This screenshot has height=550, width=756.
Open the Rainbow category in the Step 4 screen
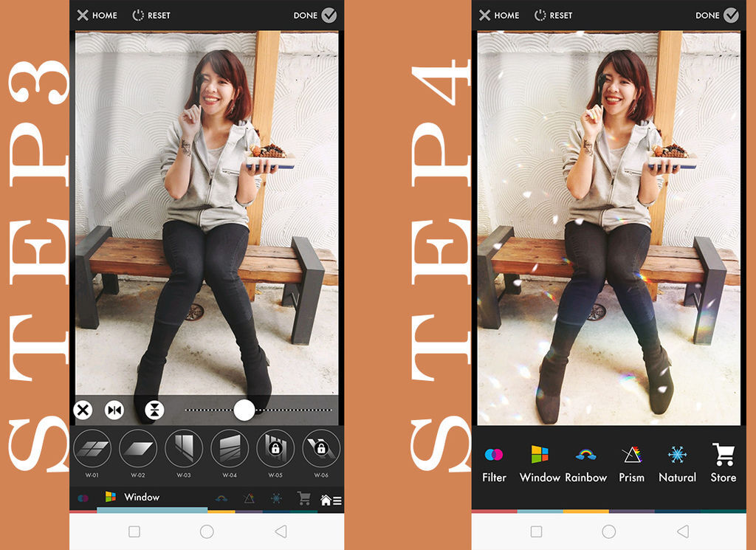point(585,464)
